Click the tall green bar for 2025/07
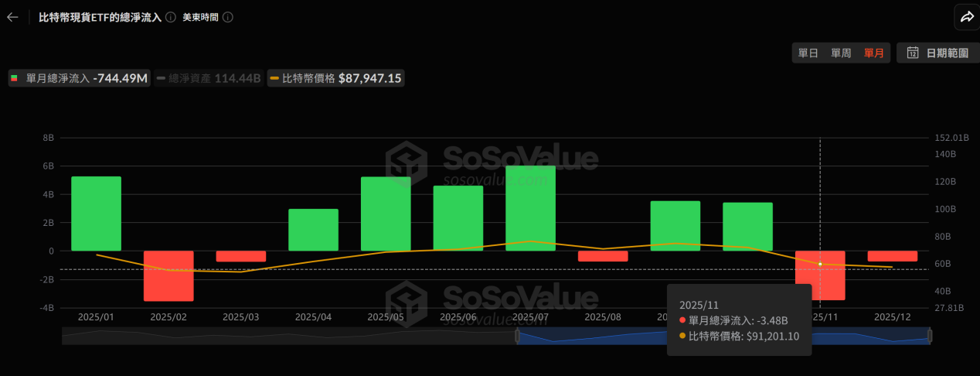The width and height of the screenshot is (980, 376). click(x=530, y=208)
